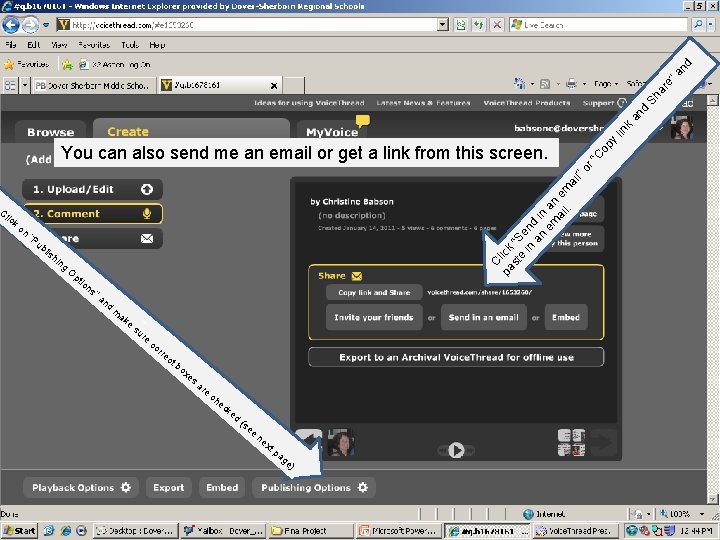Click the search magnifier icon
Screen dimensions: 720x540
pyautogui.click(x=698, y=24)
